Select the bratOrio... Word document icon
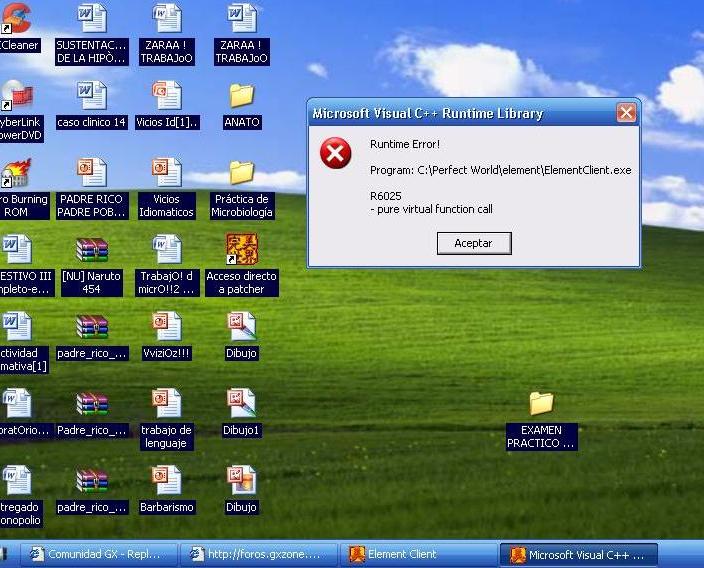 coord(17,404)
